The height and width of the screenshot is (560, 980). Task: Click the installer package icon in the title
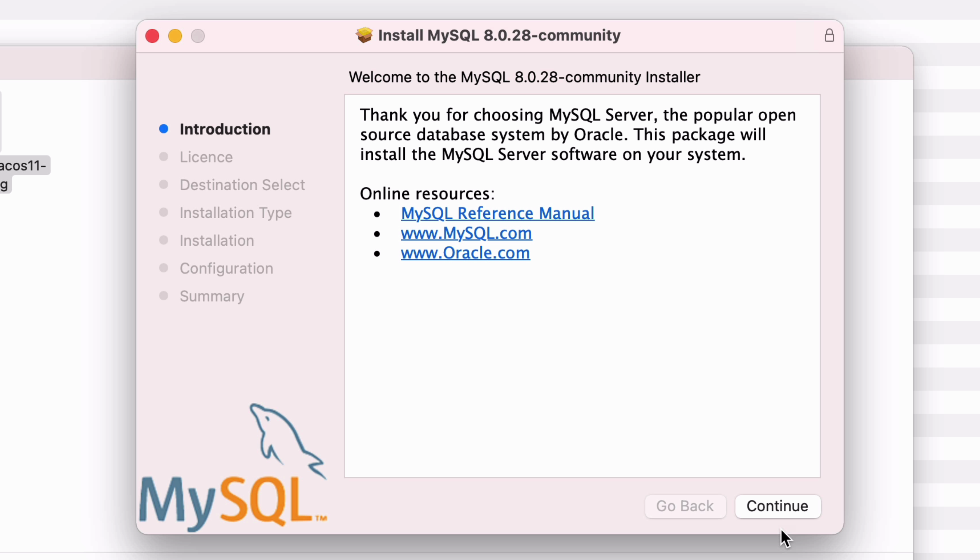click(x=364, y=35)
